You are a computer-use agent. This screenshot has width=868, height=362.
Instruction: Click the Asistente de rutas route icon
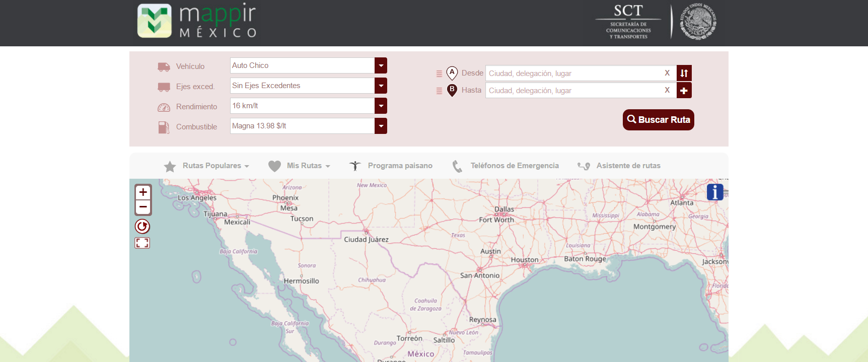pos(584,166)
